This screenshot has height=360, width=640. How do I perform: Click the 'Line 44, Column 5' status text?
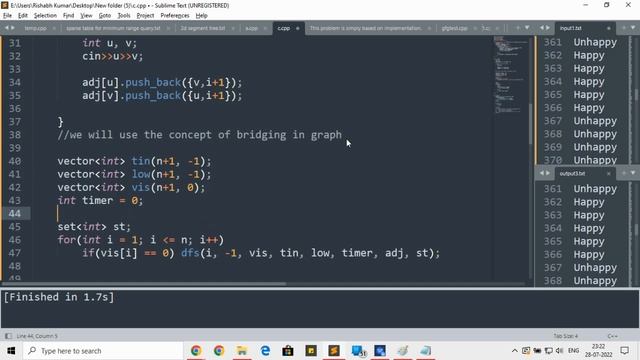tap(37, 336)
